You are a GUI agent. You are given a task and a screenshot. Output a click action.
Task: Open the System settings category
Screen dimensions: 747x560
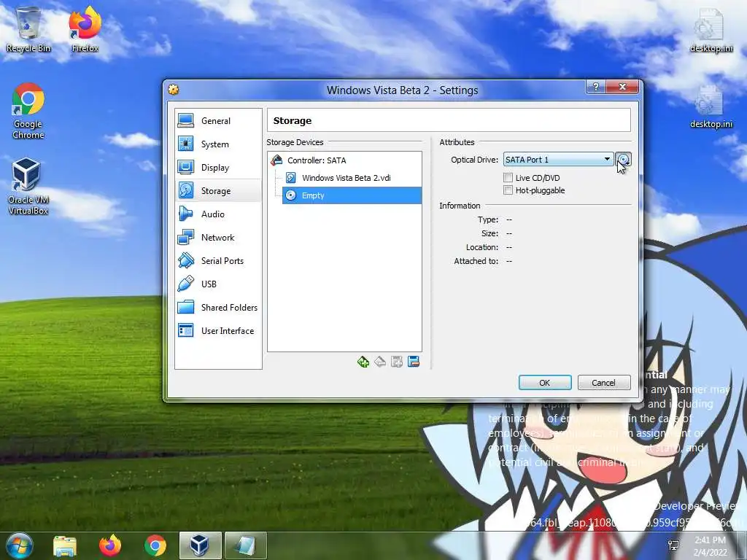tap(218, 144)
